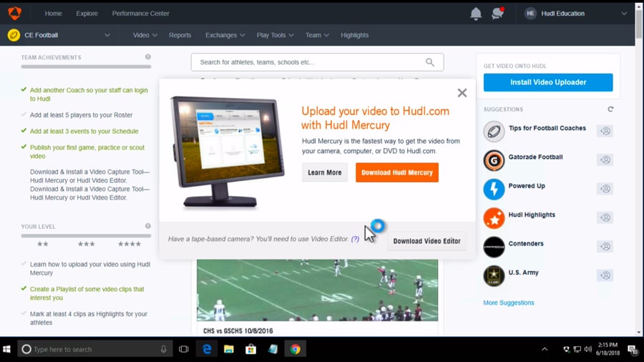Click Windows taskbar search box
The image size is (644, 362).
[x=95, y=349]
